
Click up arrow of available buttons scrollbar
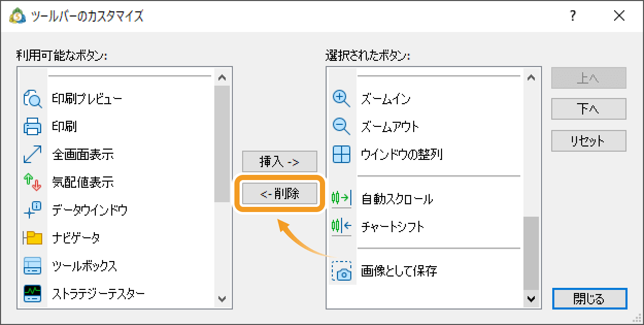pyautogui.click(x=222, y=78)
